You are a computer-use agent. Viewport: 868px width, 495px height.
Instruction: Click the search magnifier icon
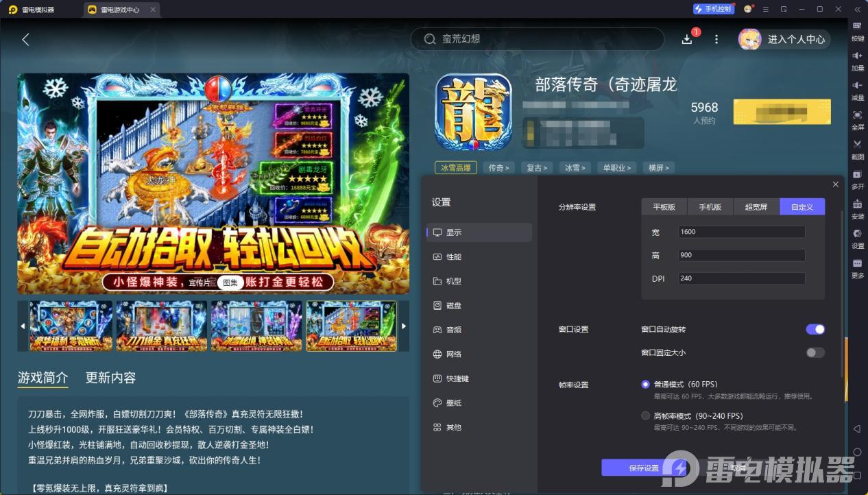pyautogui.click(x=430, y=39)
